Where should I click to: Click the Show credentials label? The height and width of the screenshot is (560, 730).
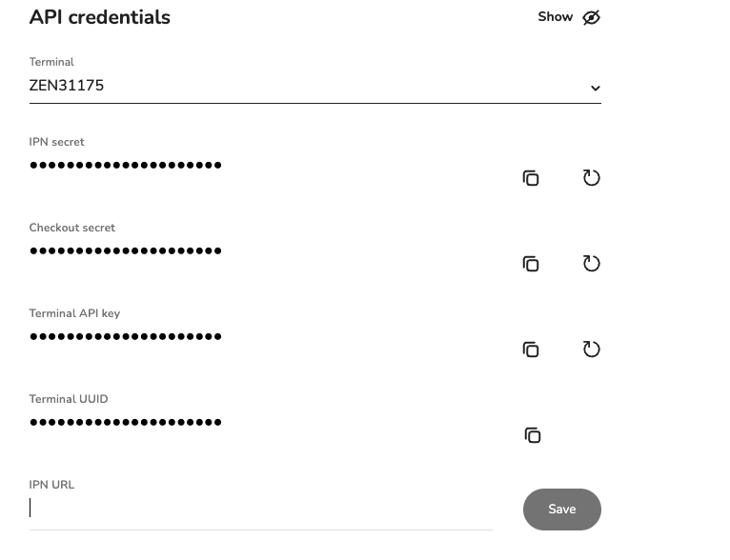pyautogui.click(x=555, y=17)
